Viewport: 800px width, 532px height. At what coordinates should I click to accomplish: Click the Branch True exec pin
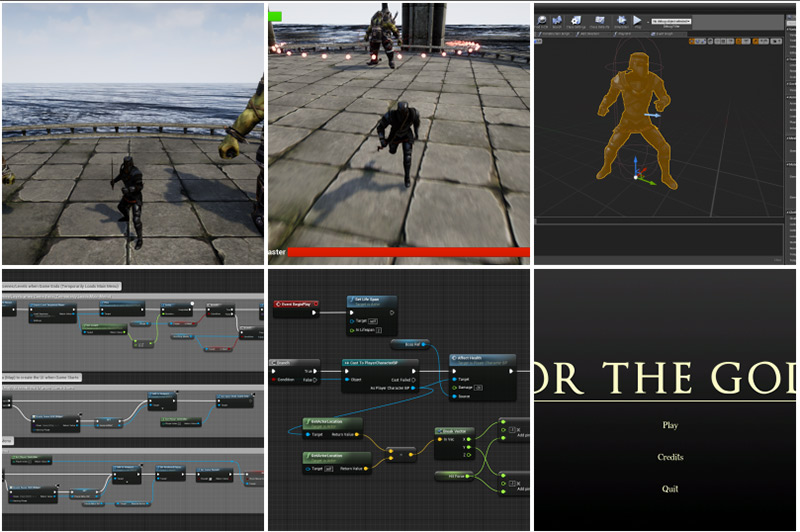click(x=315, y=371)
